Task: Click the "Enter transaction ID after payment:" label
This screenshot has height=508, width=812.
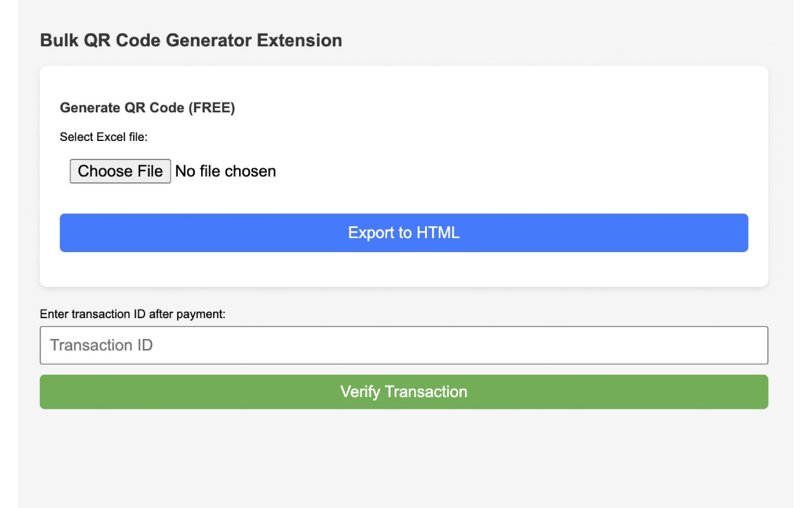Action: pos(133,314)
